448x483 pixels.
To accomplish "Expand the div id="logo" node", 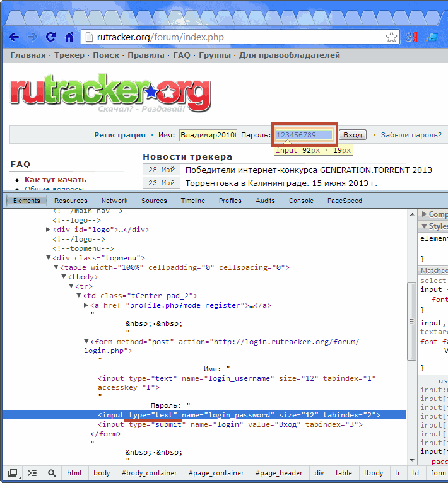I will 48,230.
